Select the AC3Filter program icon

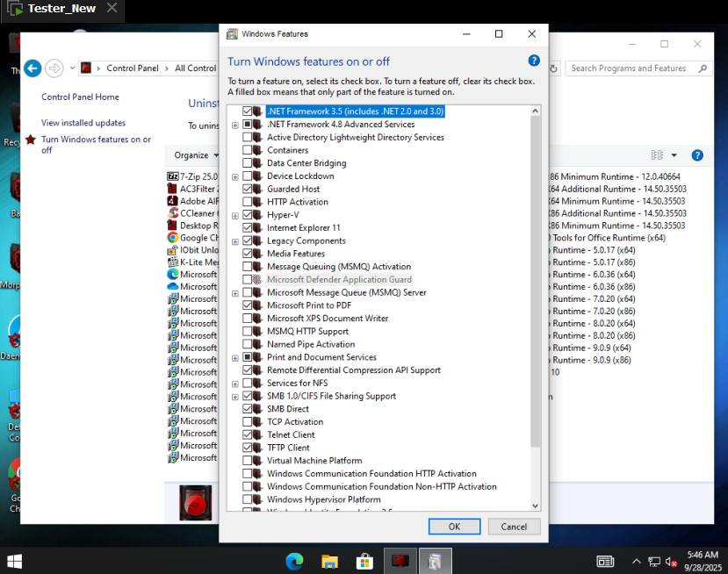point(172,189)
